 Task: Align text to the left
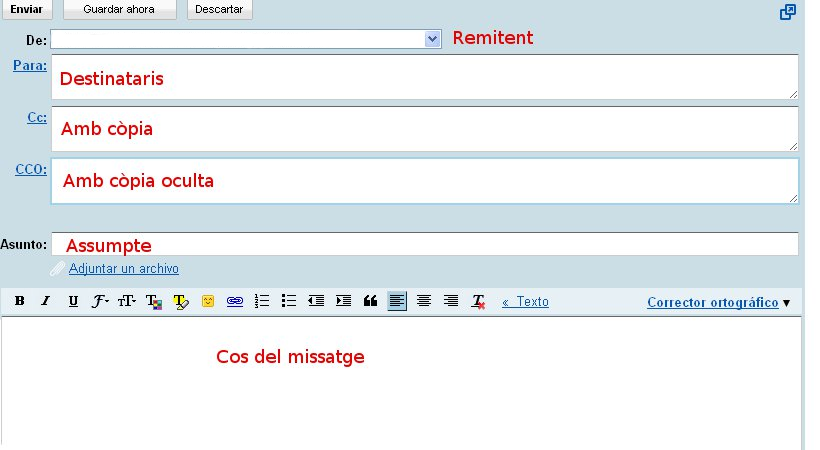[x=397, y=301]
